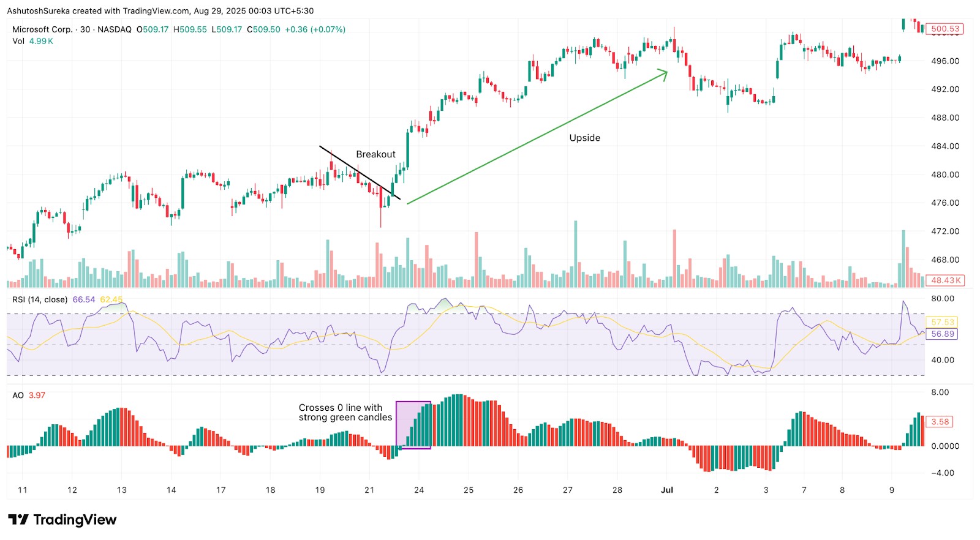Click 80.00 on the RSI axis
The width and height of the screenshot is (980, 540).
click(943, 299)
